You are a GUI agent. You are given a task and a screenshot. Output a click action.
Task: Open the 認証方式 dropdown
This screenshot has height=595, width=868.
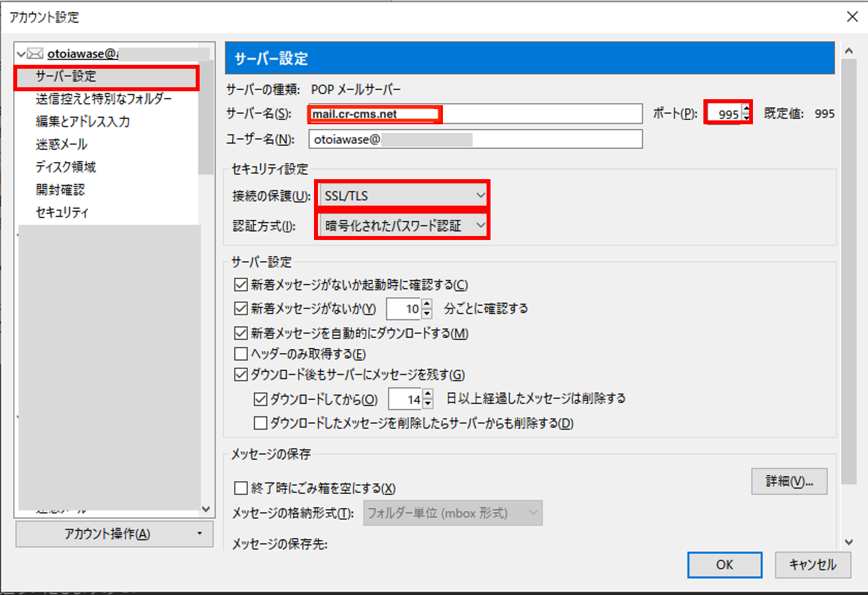point(403,226)
